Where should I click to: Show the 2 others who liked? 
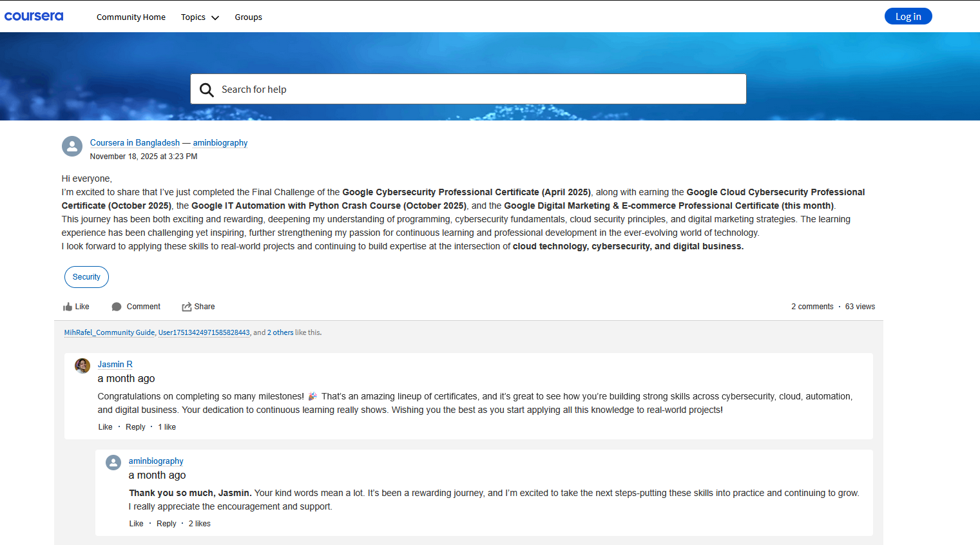pos(280,332)
